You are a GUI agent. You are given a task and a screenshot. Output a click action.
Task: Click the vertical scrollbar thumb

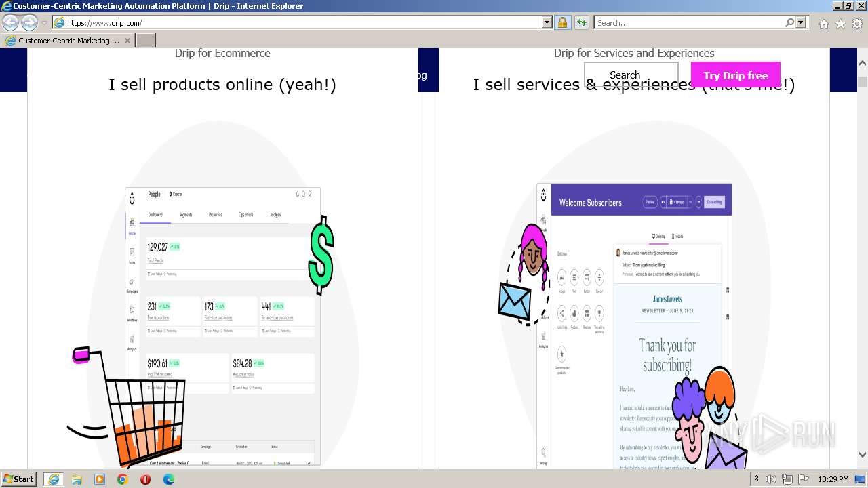click(x=862, y=81)
